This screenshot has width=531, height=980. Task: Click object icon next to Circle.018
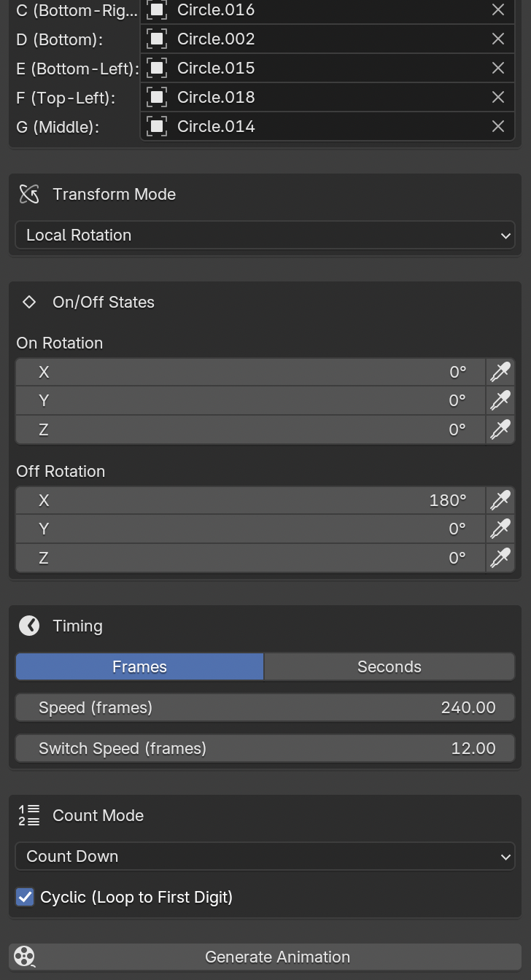click(x=157, y=97)
